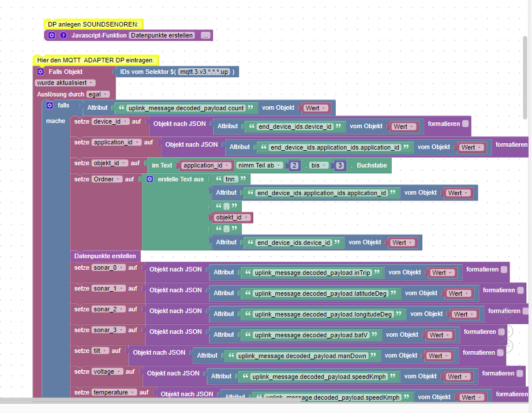Edit the inTrip attribute text field
Screen dimensions: 532x413
(313, 273)
